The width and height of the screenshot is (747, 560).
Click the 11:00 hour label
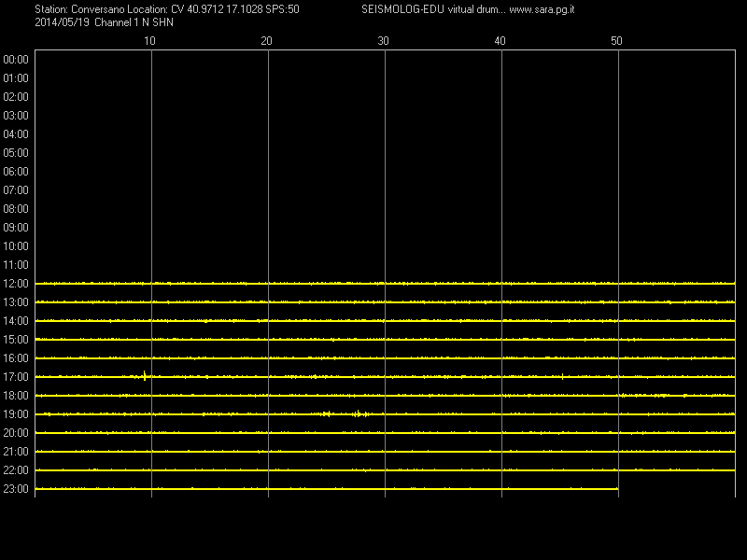coord(16,265)
